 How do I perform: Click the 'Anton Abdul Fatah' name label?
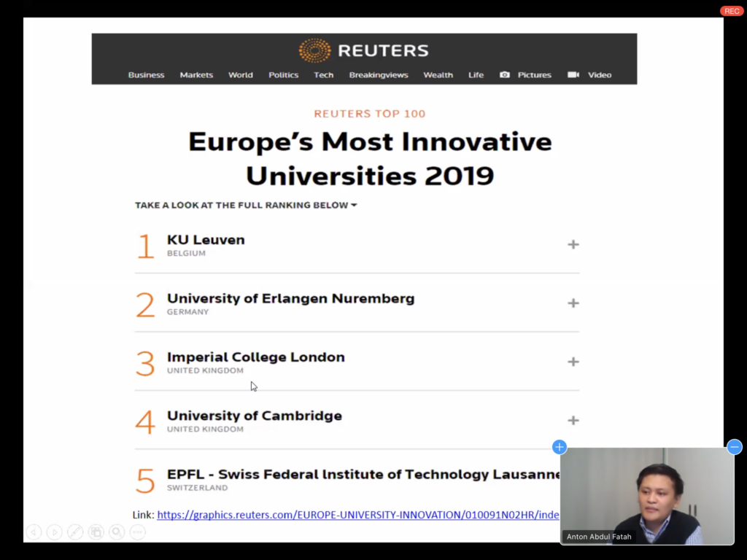599,537
